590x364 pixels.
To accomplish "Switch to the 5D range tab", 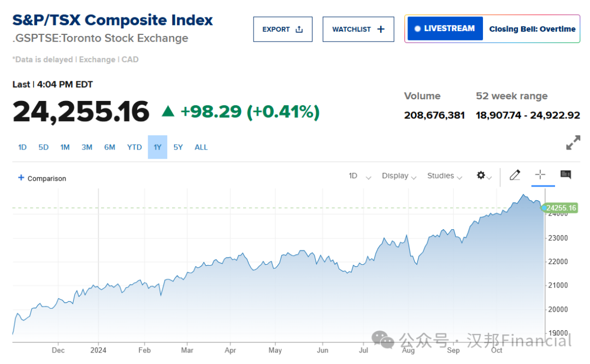I will pyautogui.click(x=44, y=147).
